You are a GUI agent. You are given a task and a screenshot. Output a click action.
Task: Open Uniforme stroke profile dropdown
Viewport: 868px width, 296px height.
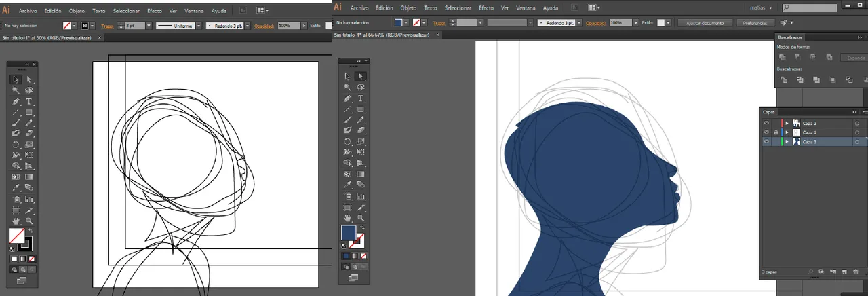pos(197,25)
